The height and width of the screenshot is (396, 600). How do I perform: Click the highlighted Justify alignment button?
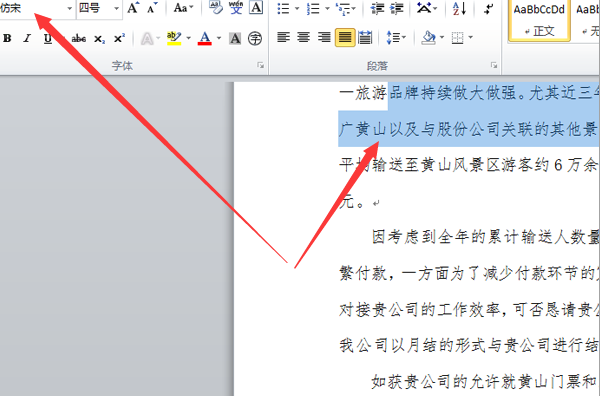click(x=345, y=37)
